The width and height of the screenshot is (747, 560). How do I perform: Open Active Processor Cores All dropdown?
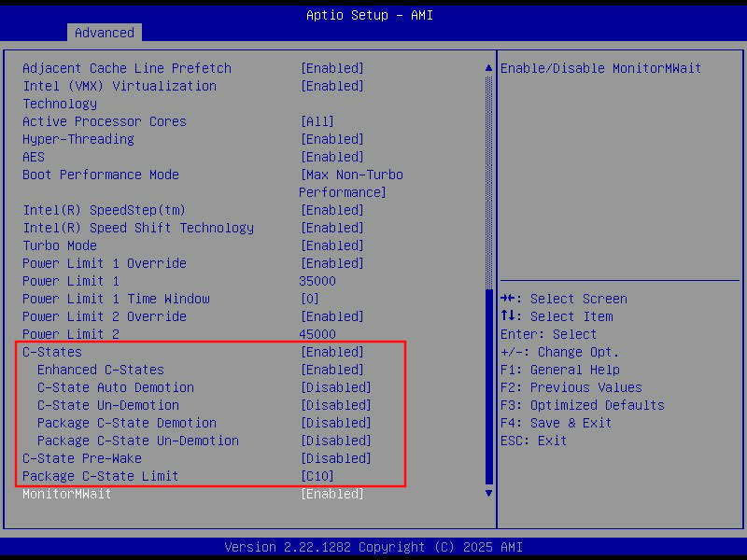[317, 121]
